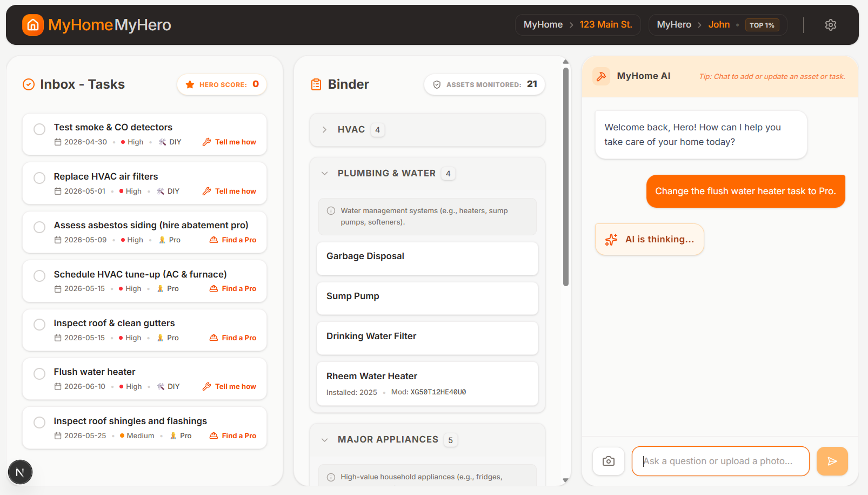Image resolution: width=868 pixels, height=495 pixels.
Task: Click the camera upload photo icon
Action: 609,461
